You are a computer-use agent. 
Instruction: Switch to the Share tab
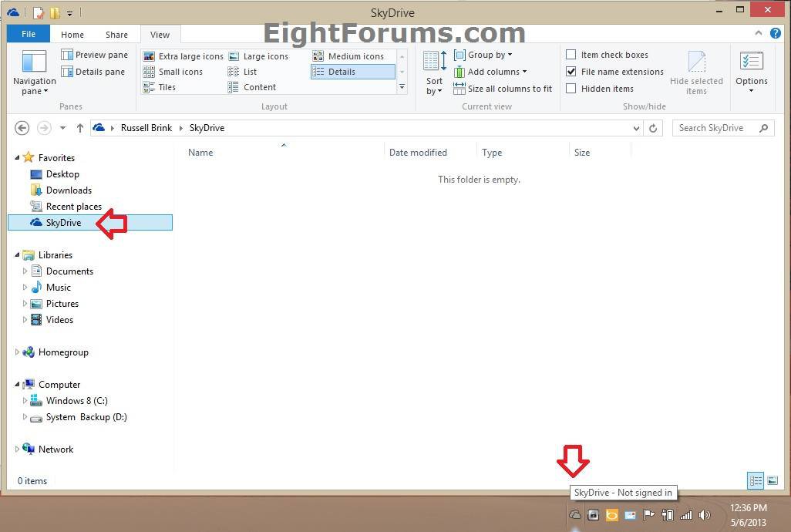[116, 35]
